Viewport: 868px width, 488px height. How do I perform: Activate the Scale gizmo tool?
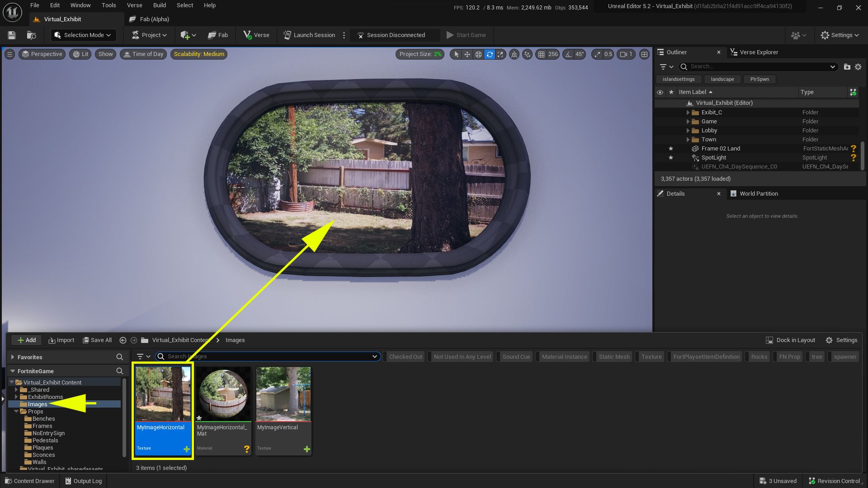coord(500,54)
